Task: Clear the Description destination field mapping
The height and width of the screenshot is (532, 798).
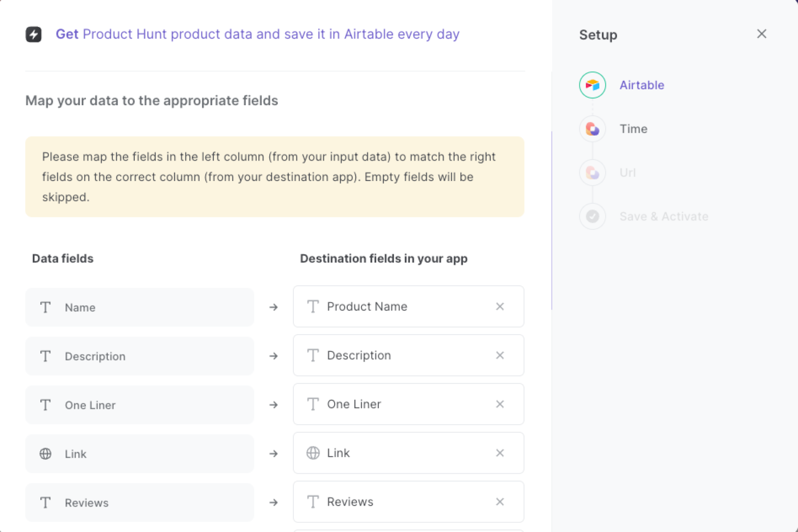Action: (500, 355)
